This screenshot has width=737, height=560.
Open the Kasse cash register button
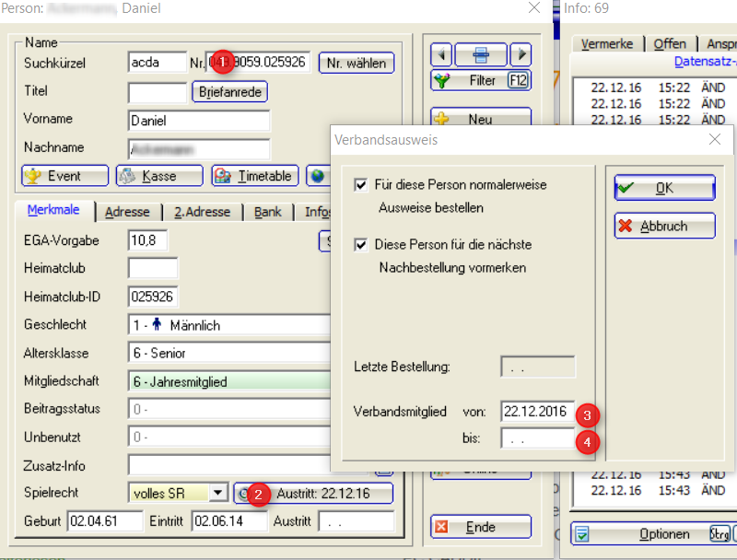158,176
